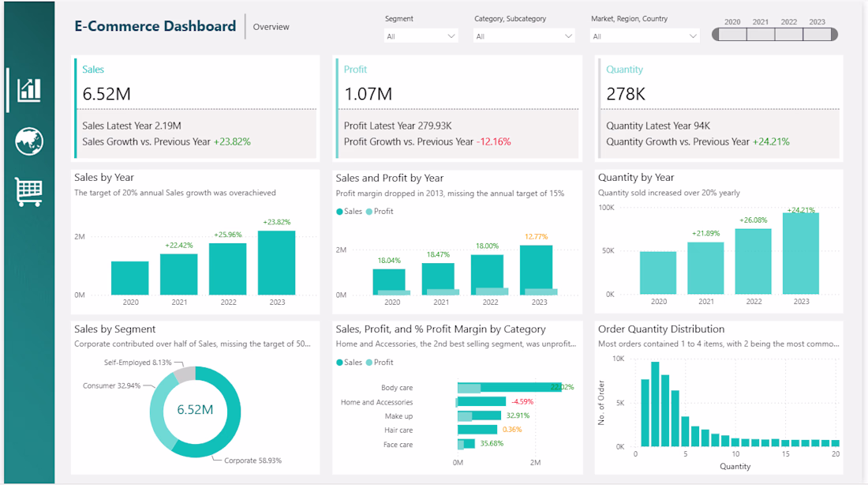Click the Sales legend item in Sales and Profit by Year
Screen dimensions: 868x485
click(x=349, y=211)
